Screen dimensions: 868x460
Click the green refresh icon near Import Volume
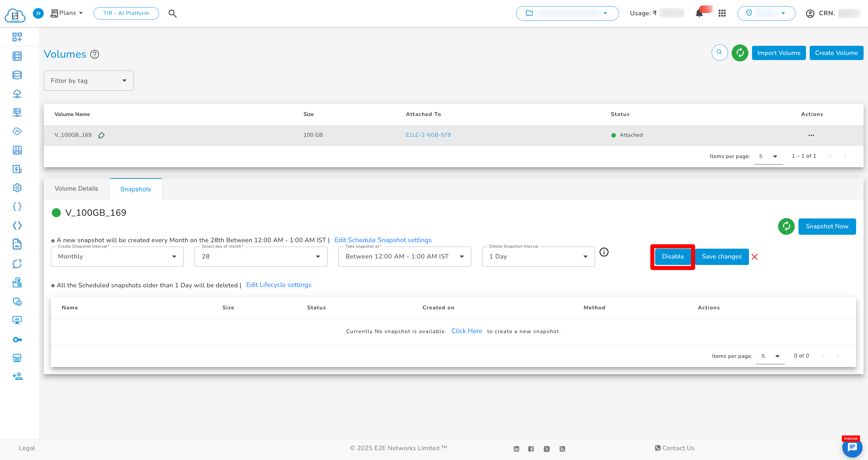[x=740, y=53]
